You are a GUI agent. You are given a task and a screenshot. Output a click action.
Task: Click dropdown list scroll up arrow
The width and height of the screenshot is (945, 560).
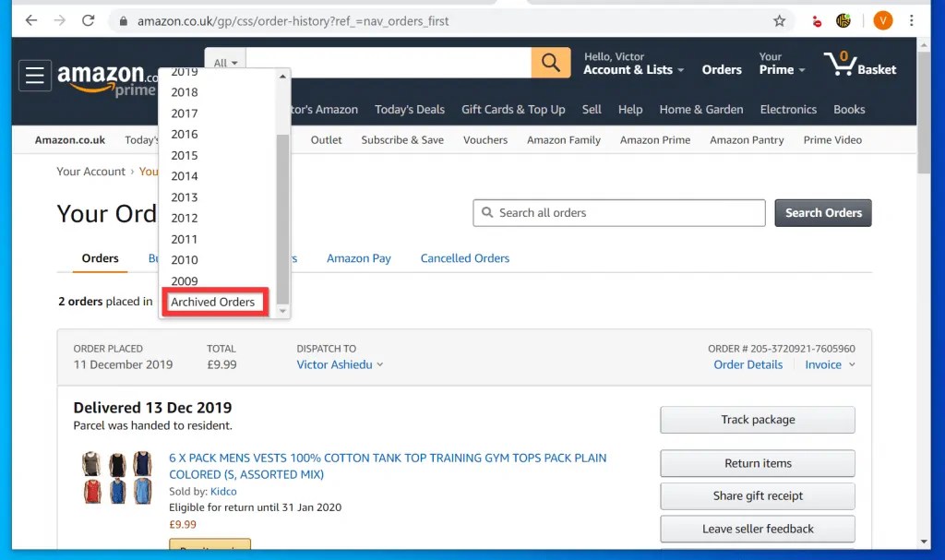[282, 76]
